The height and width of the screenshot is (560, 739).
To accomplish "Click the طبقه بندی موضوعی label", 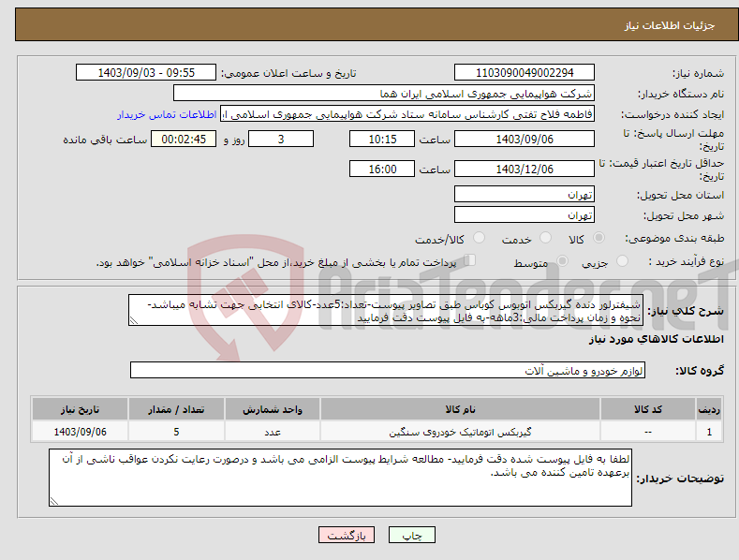I will 674,239.
